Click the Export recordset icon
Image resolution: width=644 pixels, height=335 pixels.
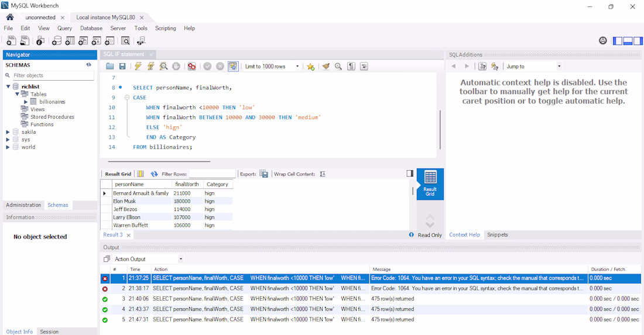(264, 174)
